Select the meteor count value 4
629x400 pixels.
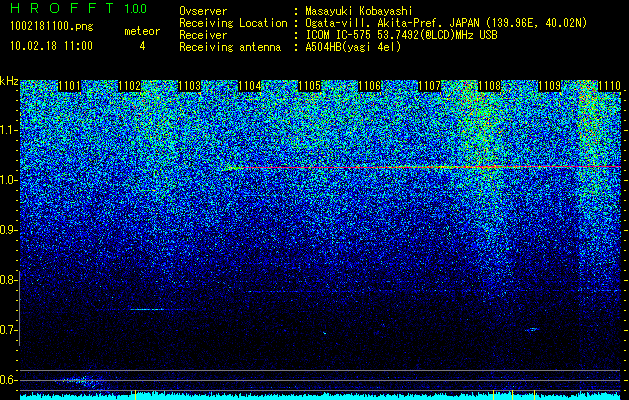[x=142, y=46]
